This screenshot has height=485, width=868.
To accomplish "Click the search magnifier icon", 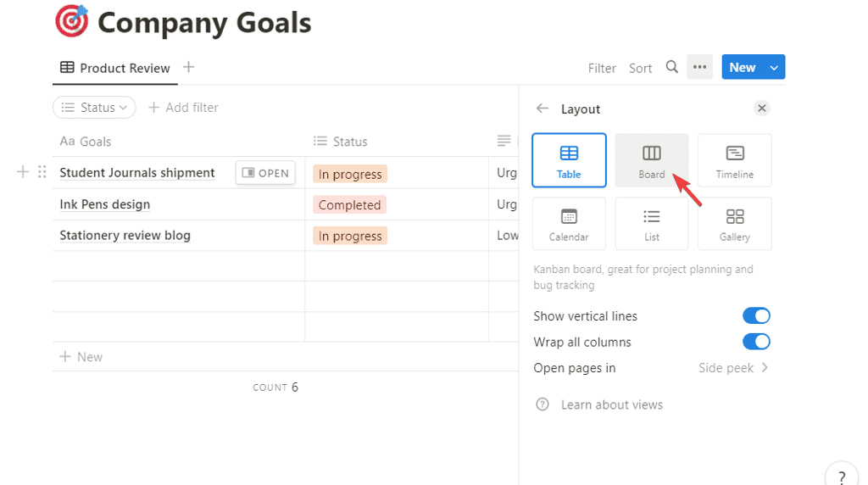I will click(671, 67).
